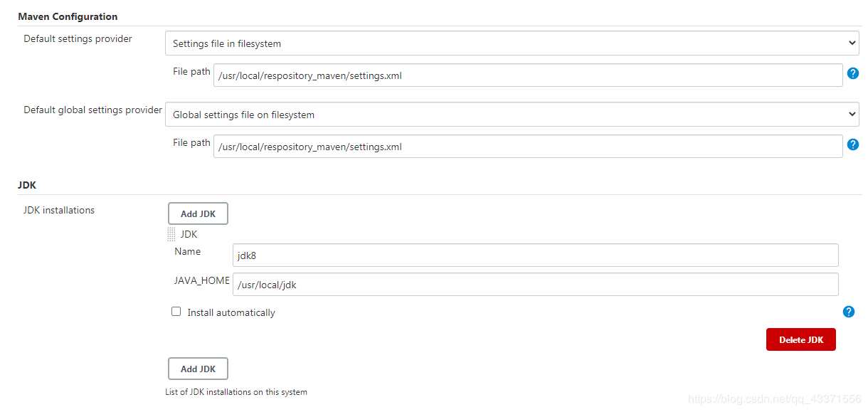
Task: Click the Name field containing jdk8
Action: pyautogui.click(x=535, y=255)
